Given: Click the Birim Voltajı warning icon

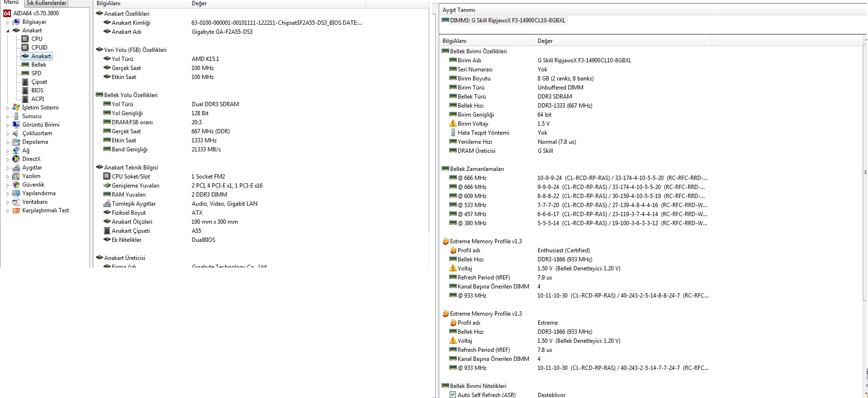Looking at the screenshot, I should (x=453, y=124).
